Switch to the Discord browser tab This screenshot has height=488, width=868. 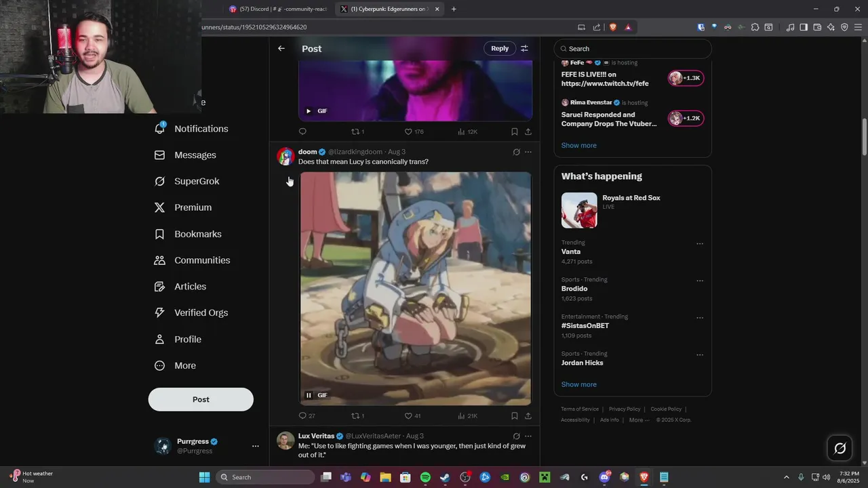(x=278, y=9)
